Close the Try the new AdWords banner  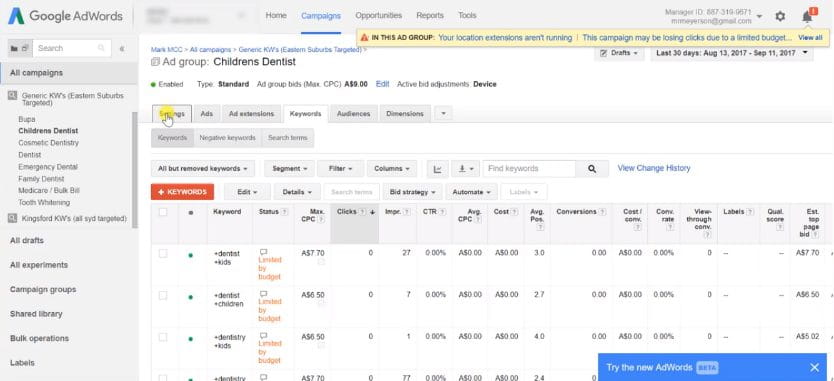click(x=814, y=367)
